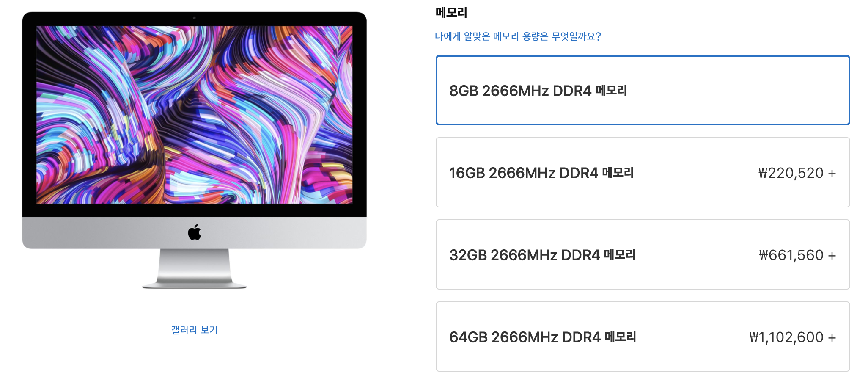This screenshot has width=868, height=381.
Task: Click the '64GB 2666MHz DDR4 메모리' label text
Action: point(543,337)
